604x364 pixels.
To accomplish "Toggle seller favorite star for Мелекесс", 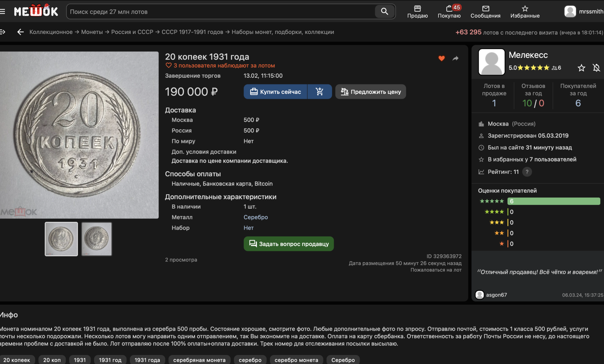I will 581,68.
